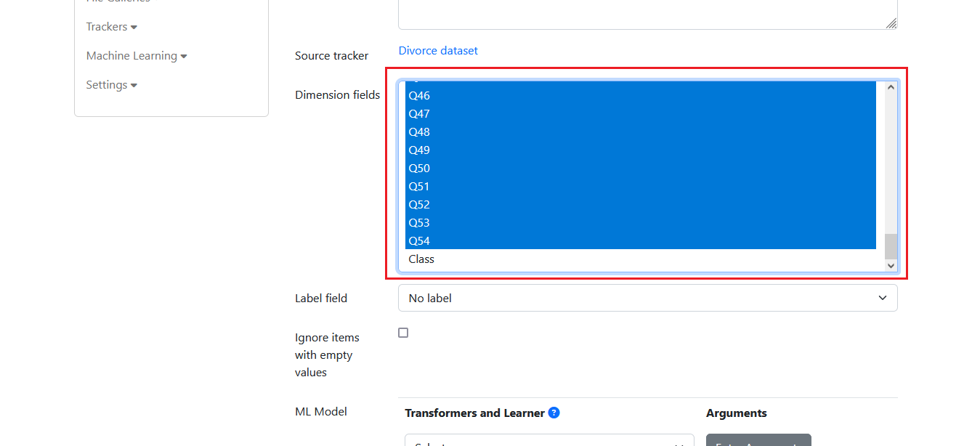Click the text area resize handle above Source tracker
Screen dimensions: 980x446
(x=891, y=23)
